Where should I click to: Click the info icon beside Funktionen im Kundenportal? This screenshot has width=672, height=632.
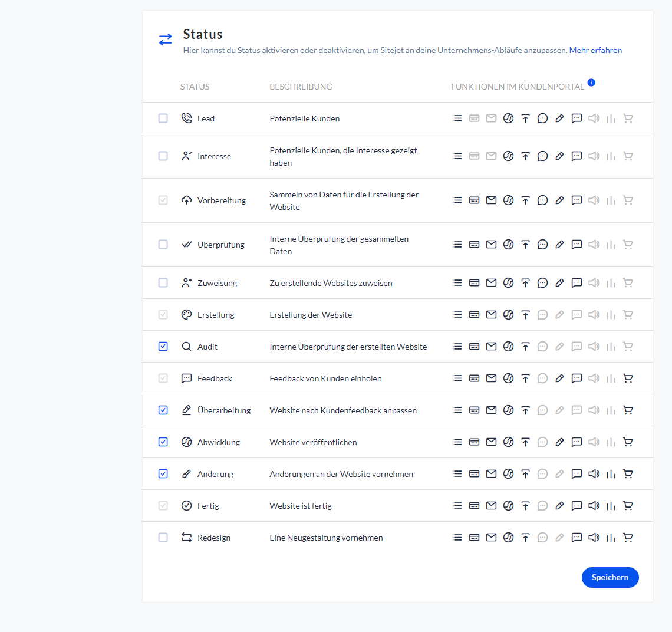click(x=591, y=83)
